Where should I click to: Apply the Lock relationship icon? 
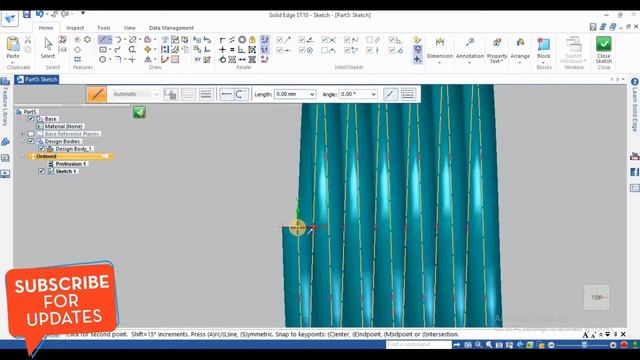(252, 40)
